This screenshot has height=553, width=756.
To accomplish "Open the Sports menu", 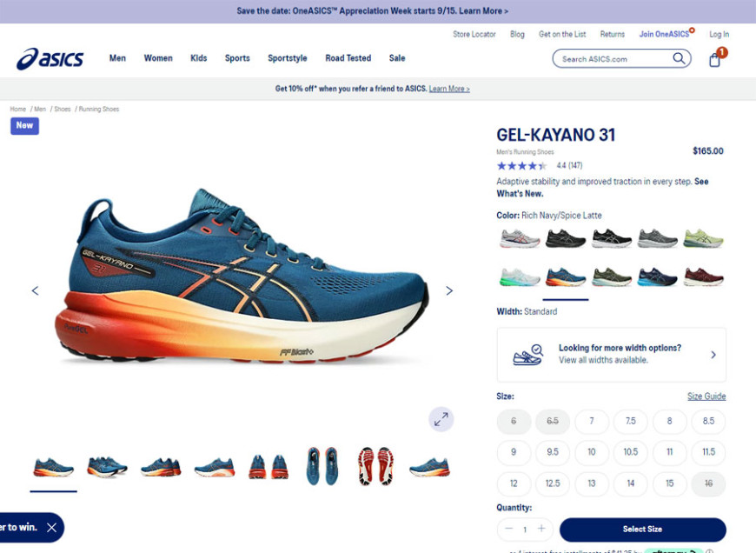I will tap(237, 58).
